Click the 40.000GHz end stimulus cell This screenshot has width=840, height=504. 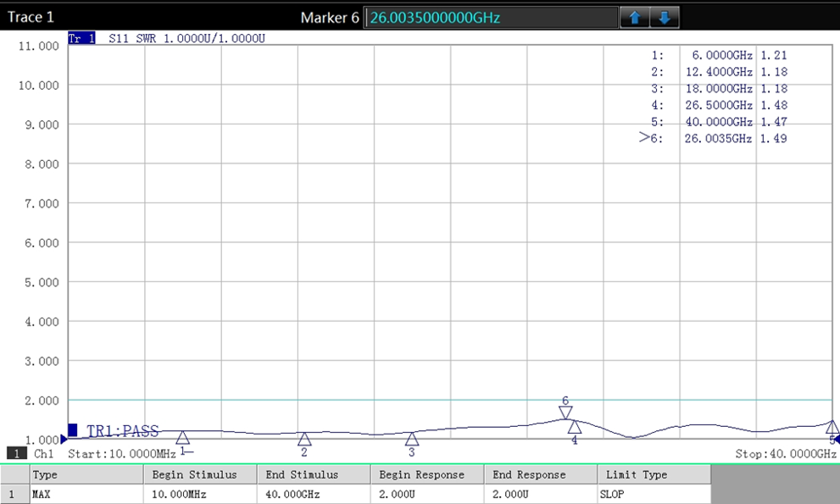click(x=314, y=494)
